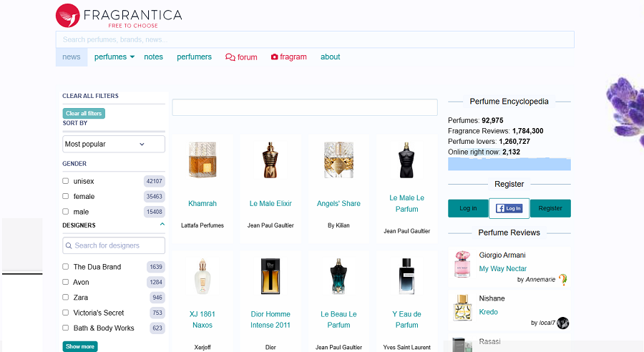Click Show more designers button
The width and height of the screenshot is (644, 352).
point(80,346)
